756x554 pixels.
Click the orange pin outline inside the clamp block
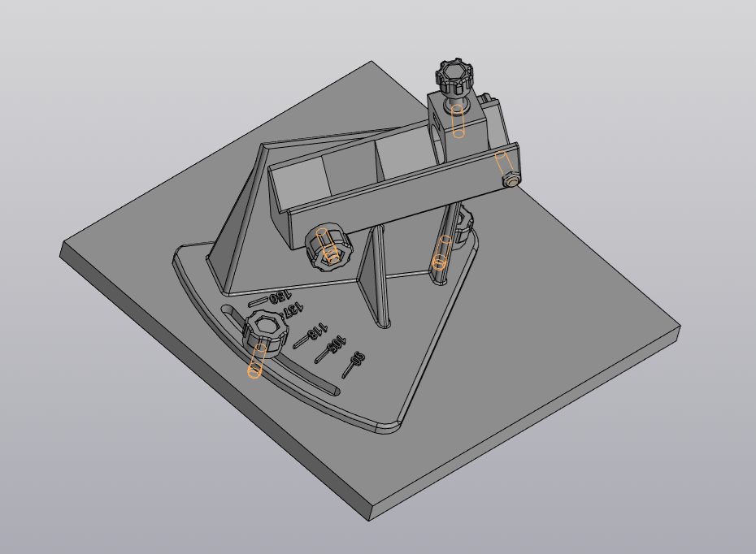(x=457, y=121)
